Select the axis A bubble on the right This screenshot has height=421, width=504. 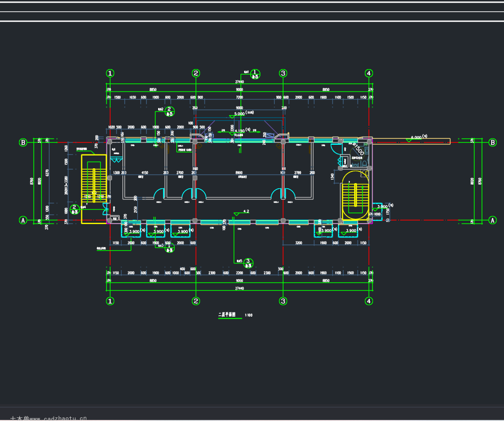(493, 220)
